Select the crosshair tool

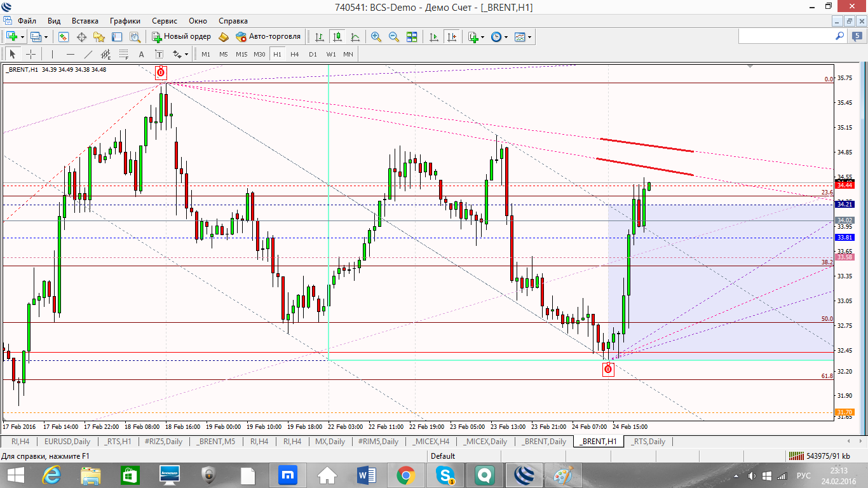click(x=30, y=54)
